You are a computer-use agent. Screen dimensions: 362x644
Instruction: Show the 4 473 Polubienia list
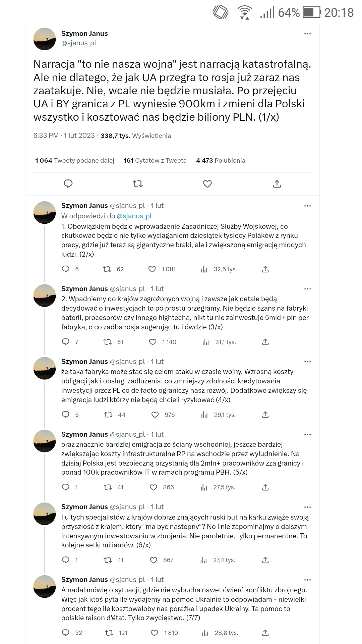[221, 161]
